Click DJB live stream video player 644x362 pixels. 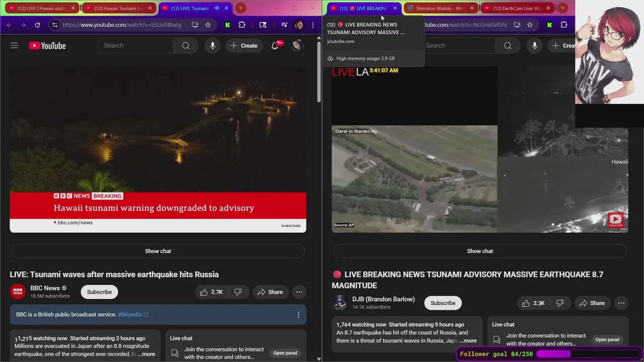(480, 149)
